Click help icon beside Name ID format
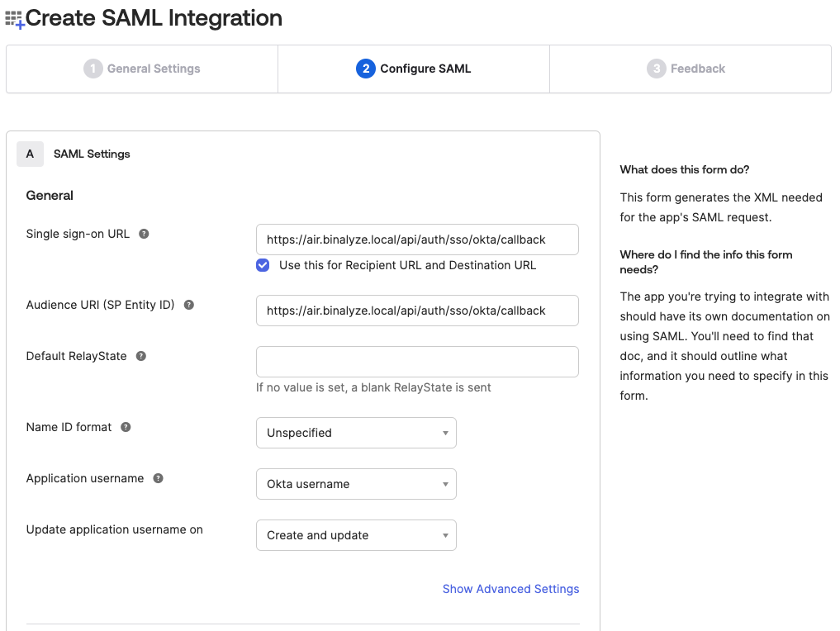 tap(126, 427)
